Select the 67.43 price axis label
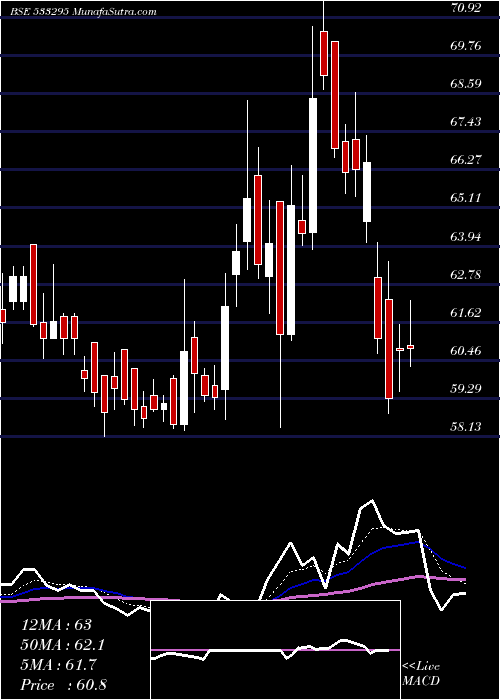The height and width of the screenshot is (700, 500). coord(466,121)
